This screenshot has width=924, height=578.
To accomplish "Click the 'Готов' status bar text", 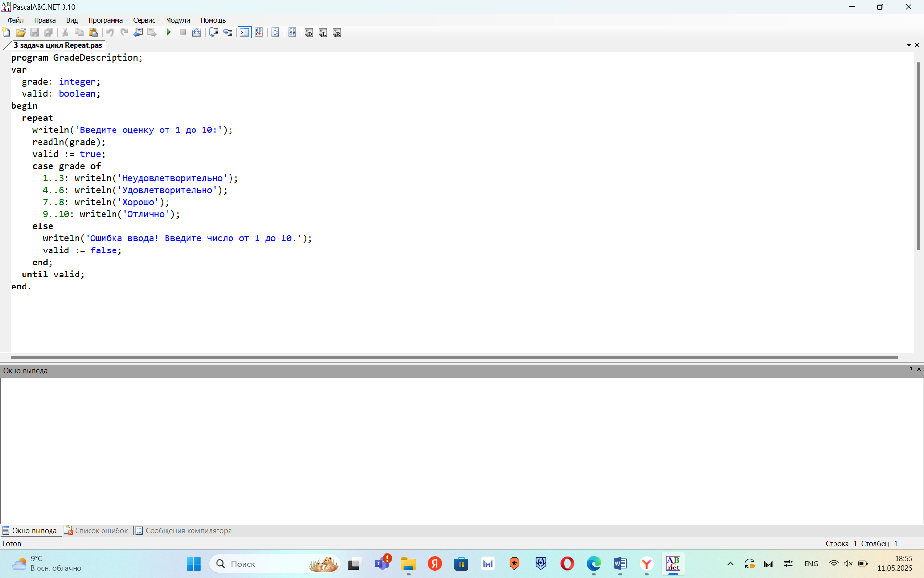I will click(x=12, y=543).
